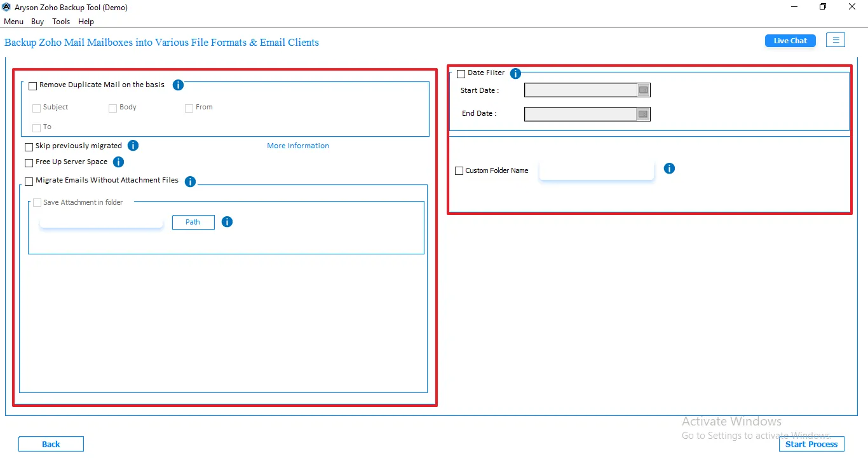Check Save Attachment in folder
868x463 pixels.
(37, 203)
